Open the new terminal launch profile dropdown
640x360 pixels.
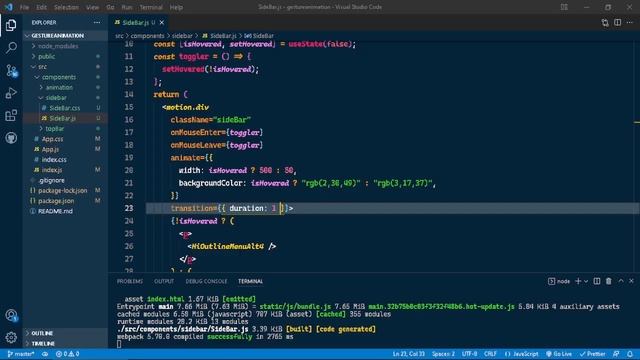coord(586,281)
